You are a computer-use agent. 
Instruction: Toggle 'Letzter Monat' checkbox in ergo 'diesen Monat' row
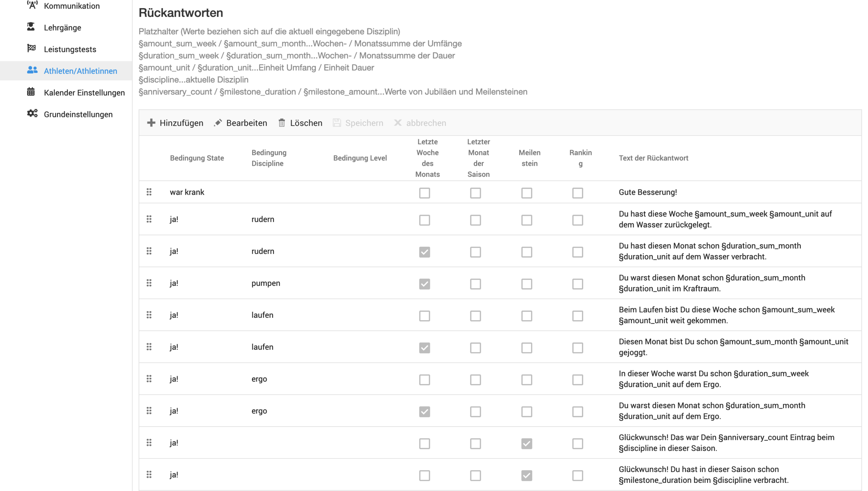475,411
